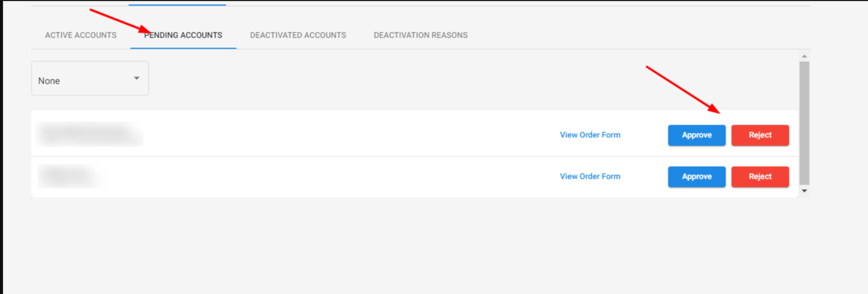The width and height of the screenshot is (868, 294).
Task: Click the None text in filter box
Action: click(x=49, y=81)
